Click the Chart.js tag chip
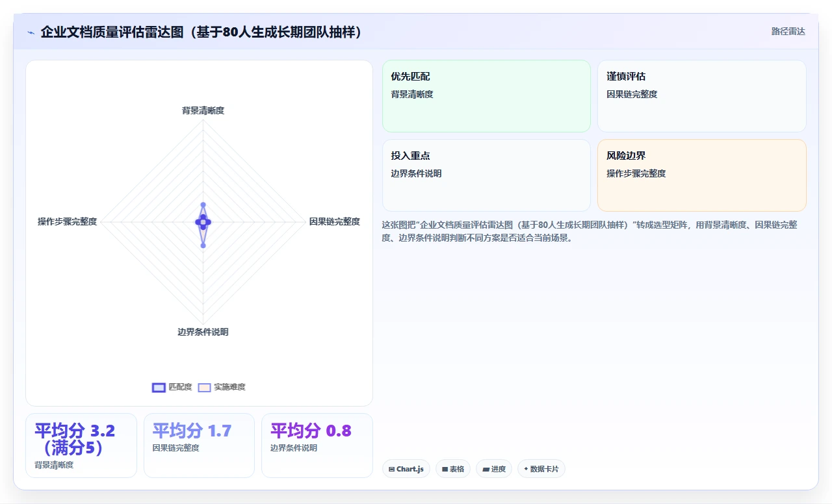This screenshot has height=504, width=832. coord(406,469)
